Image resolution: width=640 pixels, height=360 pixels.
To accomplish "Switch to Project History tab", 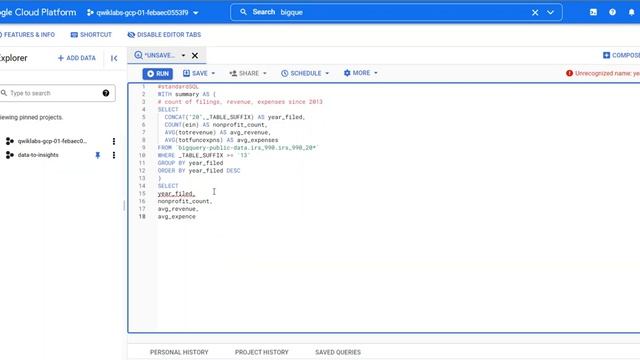I will pyautogui.click(x=261, y=352).
